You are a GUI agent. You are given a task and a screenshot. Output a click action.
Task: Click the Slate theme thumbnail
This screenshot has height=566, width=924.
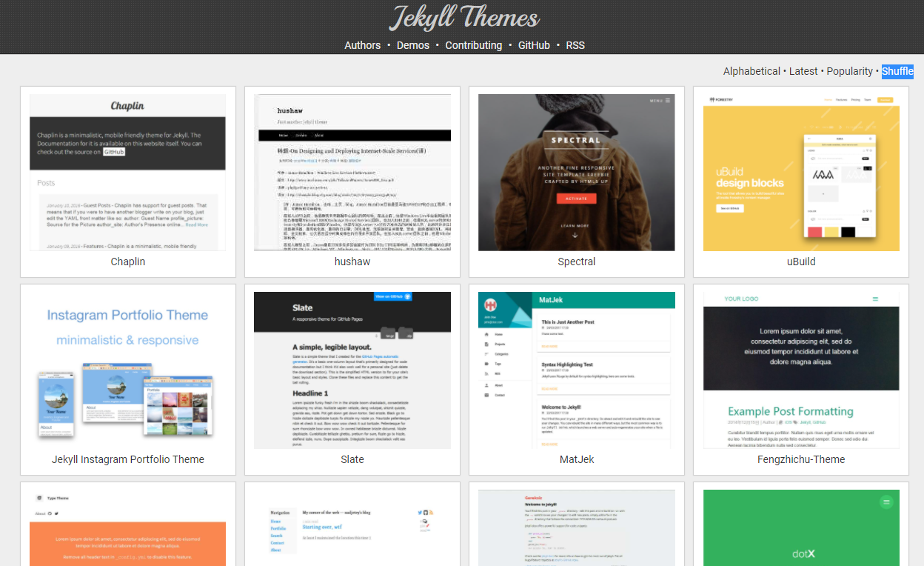(352, 370)
